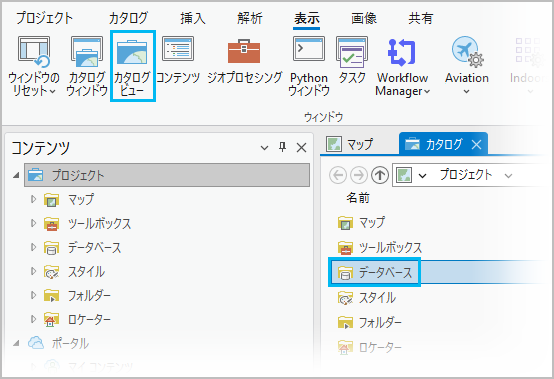Open the 解析 ribbon tab

point(250,18)
